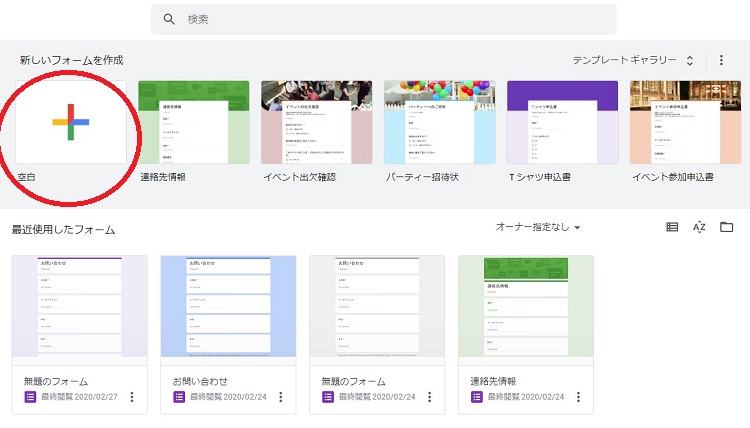Image resolution: width=750 pixels, height=428 pixels.
Task: Open the more options menu beside template gallery
Action: (721, 60)
